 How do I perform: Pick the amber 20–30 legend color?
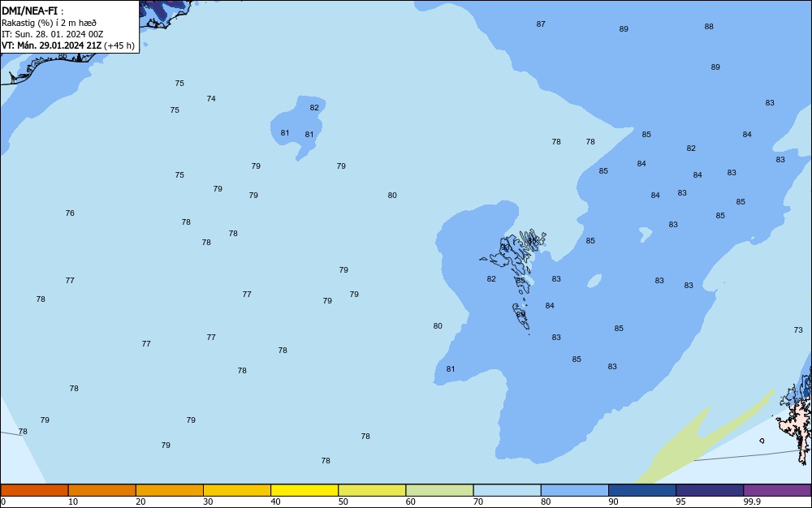point(170,490)
